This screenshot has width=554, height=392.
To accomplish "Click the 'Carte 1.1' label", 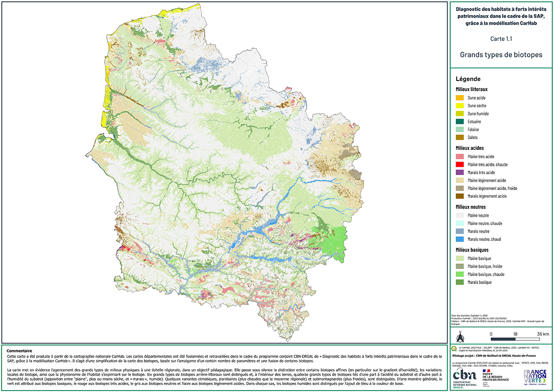I will pyautogui.click(x=501, y=39).
